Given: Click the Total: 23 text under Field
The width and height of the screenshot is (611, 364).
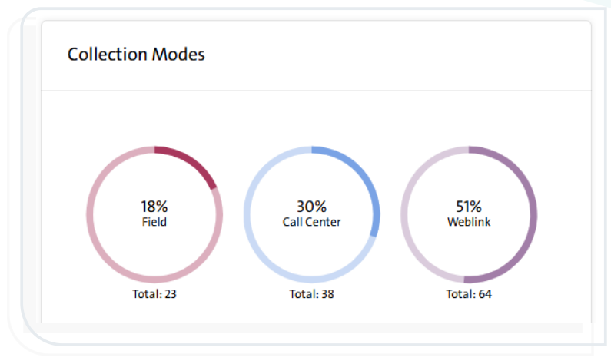Looking at the screenshot, I should click(x=154, y=293).
